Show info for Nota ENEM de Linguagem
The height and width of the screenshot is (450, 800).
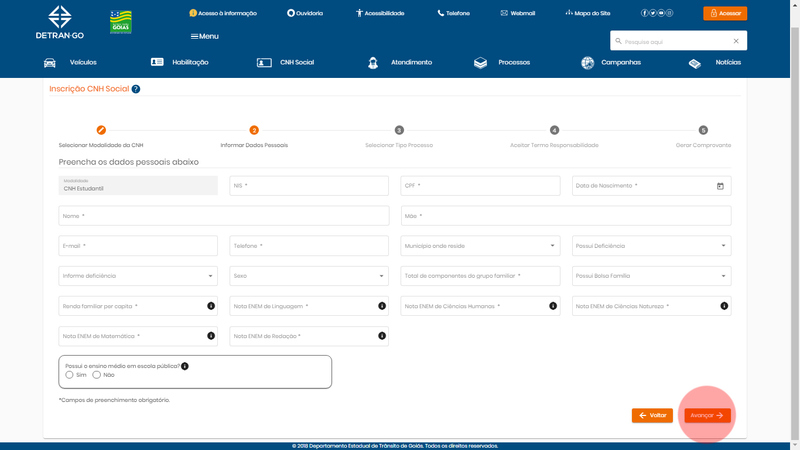click(382, 306)
